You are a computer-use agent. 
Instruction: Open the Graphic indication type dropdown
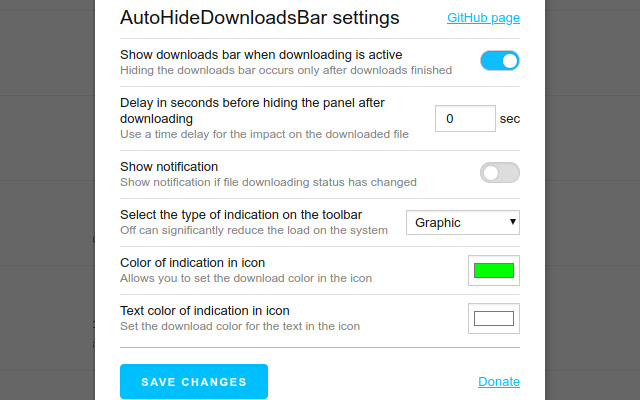(x=461, y=222)
